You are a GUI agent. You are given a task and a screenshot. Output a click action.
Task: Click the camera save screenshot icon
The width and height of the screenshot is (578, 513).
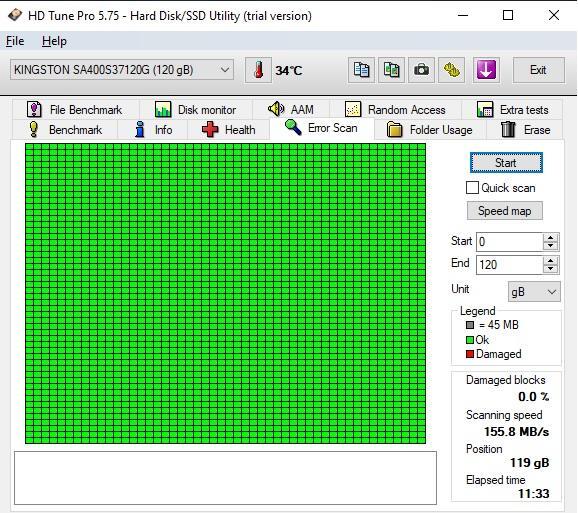[x=421, y=70]
